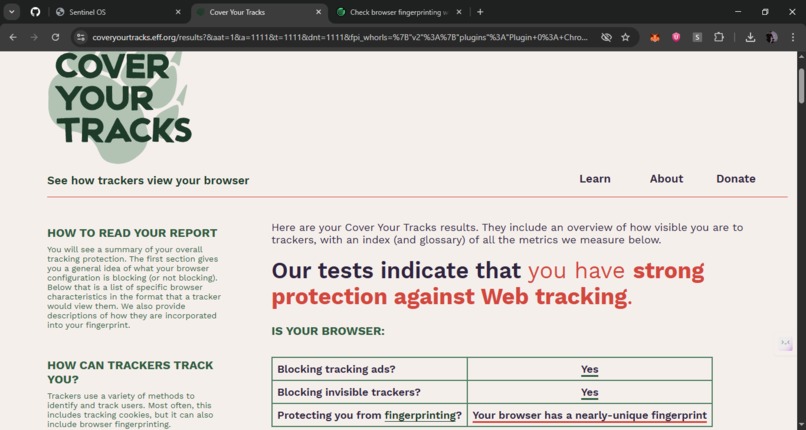Expand the tab search dropdown arrow

pyautogui.click(x=11, y=12)
